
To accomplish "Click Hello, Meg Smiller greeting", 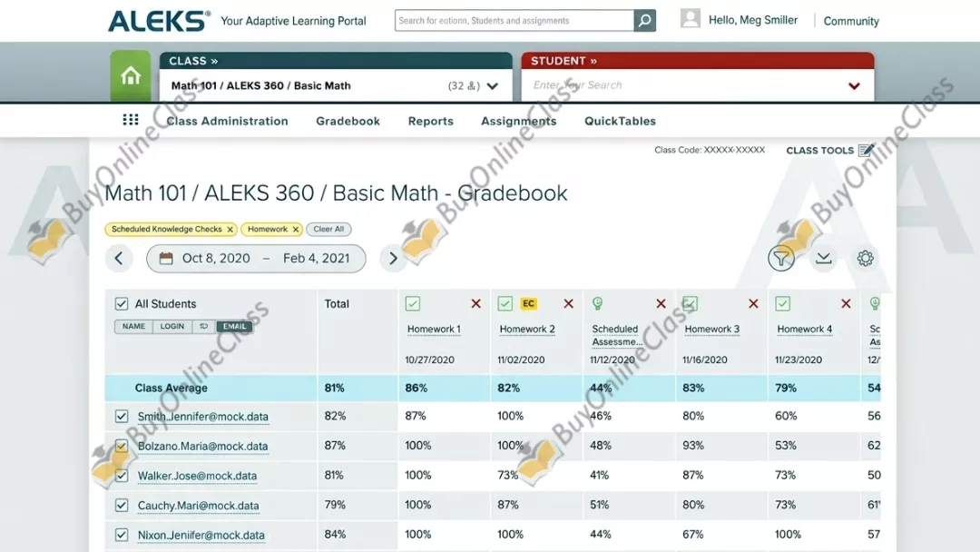I will point(752,20).
